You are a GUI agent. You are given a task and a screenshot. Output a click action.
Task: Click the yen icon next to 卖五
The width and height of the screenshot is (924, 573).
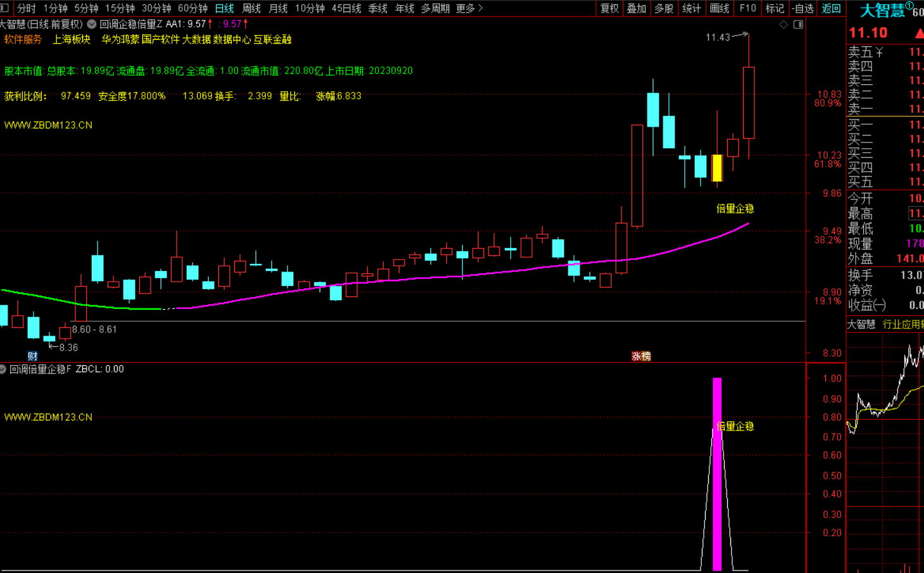tap(879, 53)
